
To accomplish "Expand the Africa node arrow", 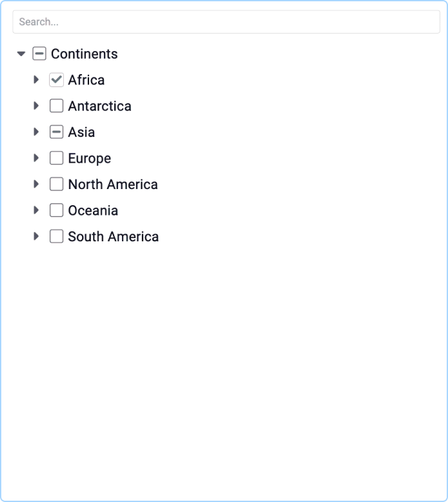I will click(x=36, y=80).
